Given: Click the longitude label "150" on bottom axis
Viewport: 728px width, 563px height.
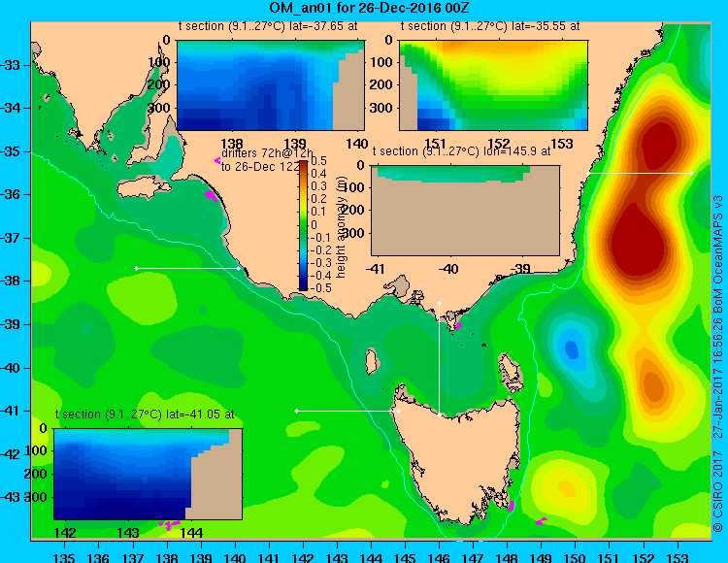Looking at the screenshot, I should 576,557.
